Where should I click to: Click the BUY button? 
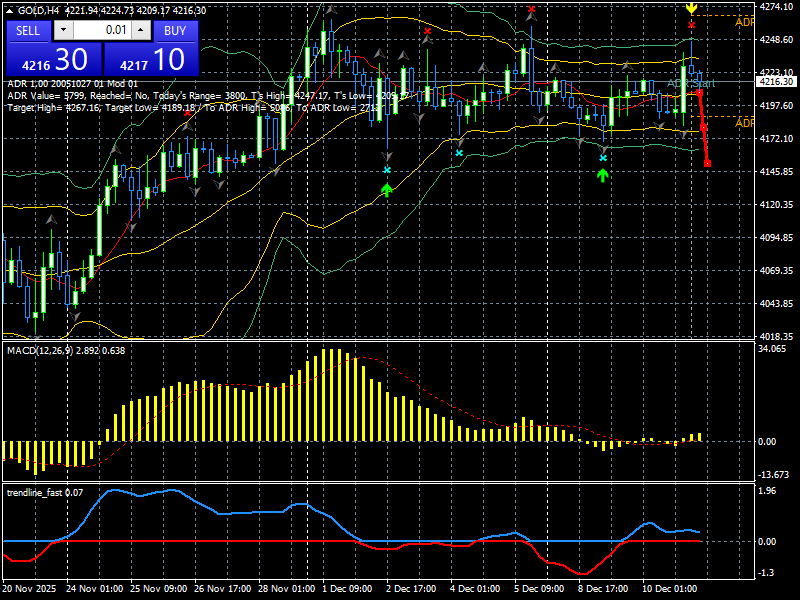175,31
